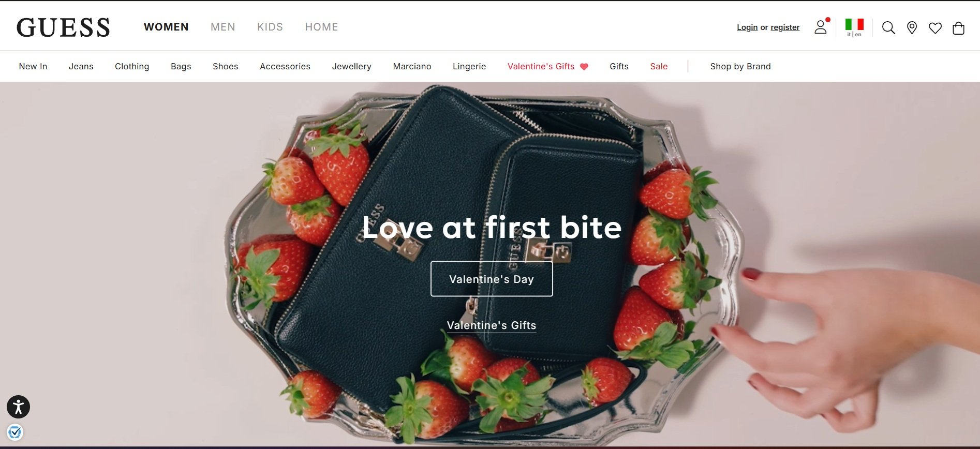The width and height of the screenshot is (980, 449).
Task: Click the blue checkmark badge icon
Action: click(15, 432)
